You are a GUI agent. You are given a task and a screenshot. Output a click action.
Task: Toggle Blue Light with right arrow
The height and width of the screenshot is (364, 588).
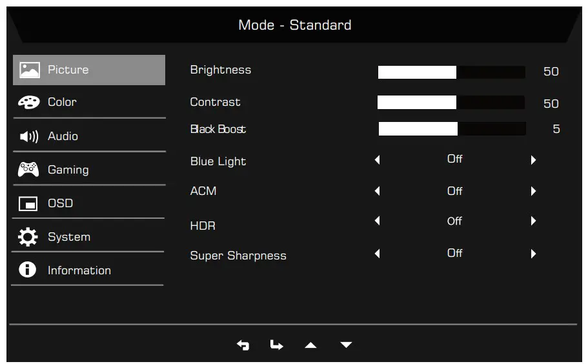(533, 160)
